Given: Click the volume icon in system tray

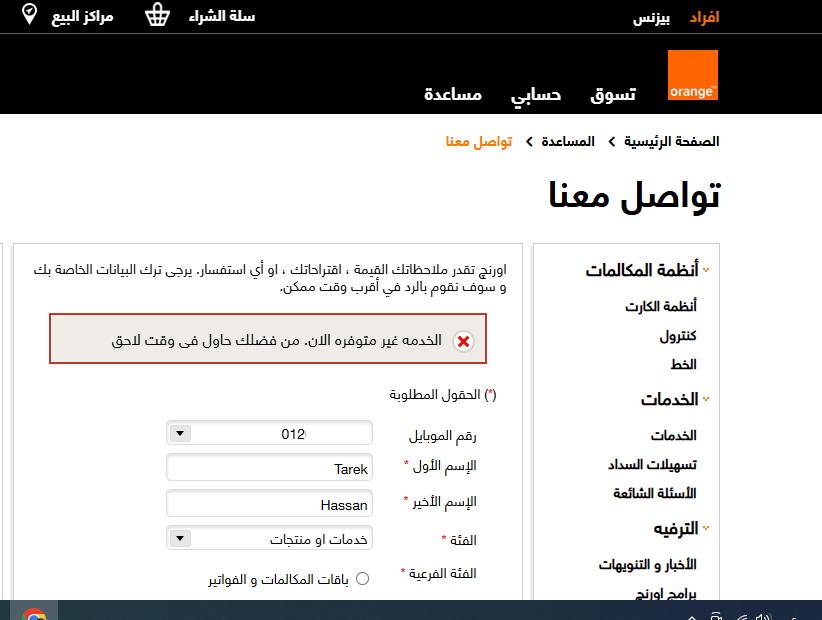Looking at the screenshot, I should 763,616.
